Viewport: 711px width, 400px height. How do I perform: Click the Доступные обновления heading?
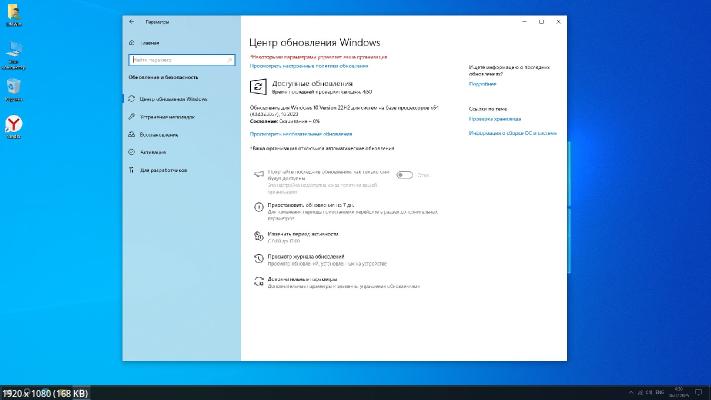(x=312, y=83)
